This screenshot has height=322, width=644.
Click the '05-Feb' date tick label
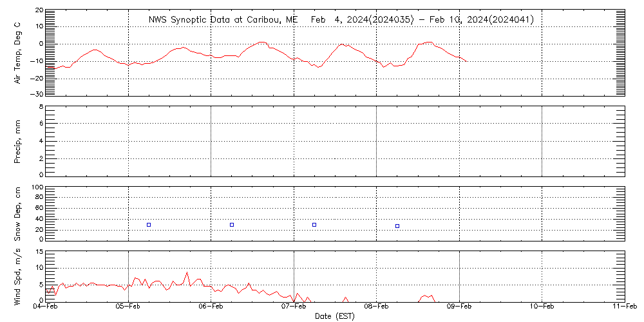click(x=129, y=307)
